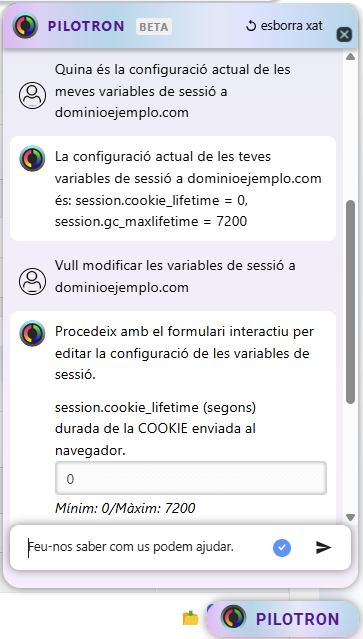Close the Pilotron chat panel
363x639 pixels.
point(344,35)
